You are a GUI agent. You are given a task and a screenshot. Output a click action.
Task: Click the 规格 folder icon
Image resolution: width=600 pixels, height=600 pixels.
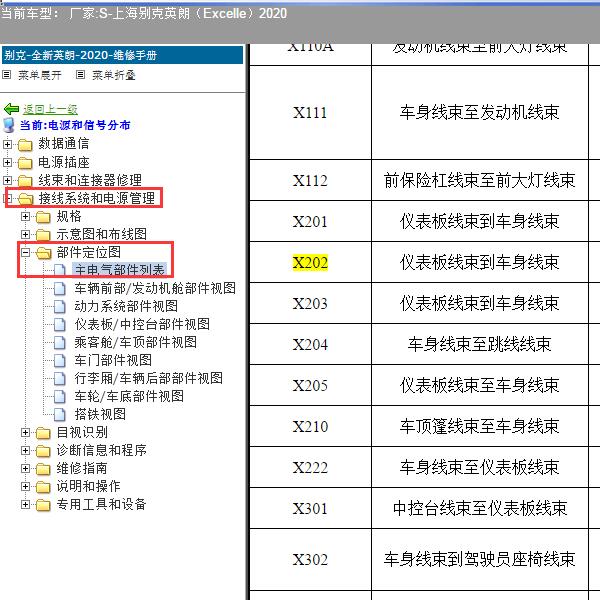43,217
